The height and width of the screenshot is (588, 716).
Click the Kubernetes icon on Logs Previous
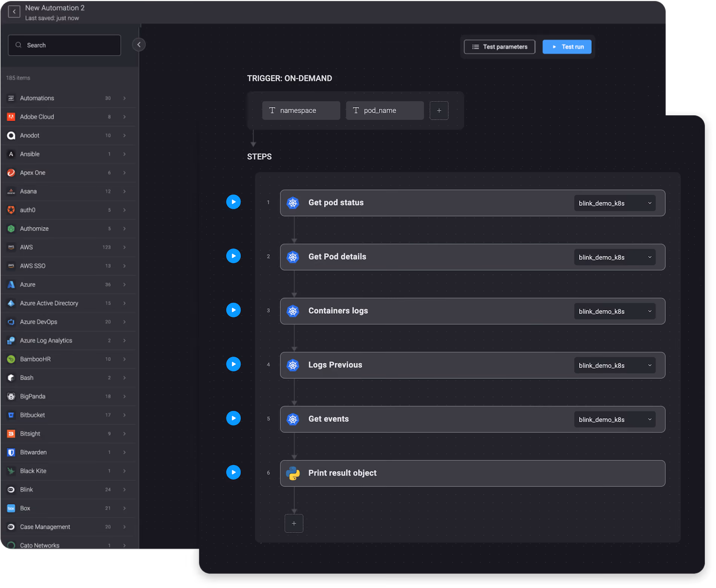293,365
